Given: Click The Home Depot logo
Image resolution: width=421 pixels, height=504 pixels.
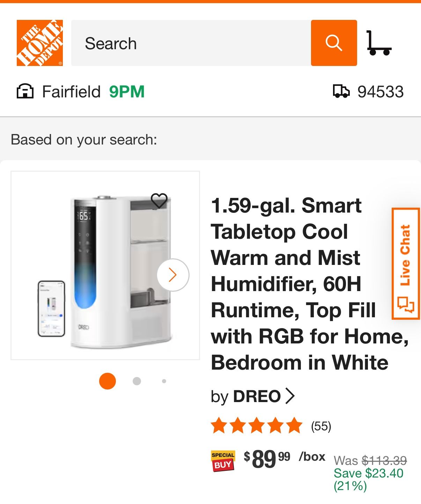Looking at the screenshot, I should point(40,43).
